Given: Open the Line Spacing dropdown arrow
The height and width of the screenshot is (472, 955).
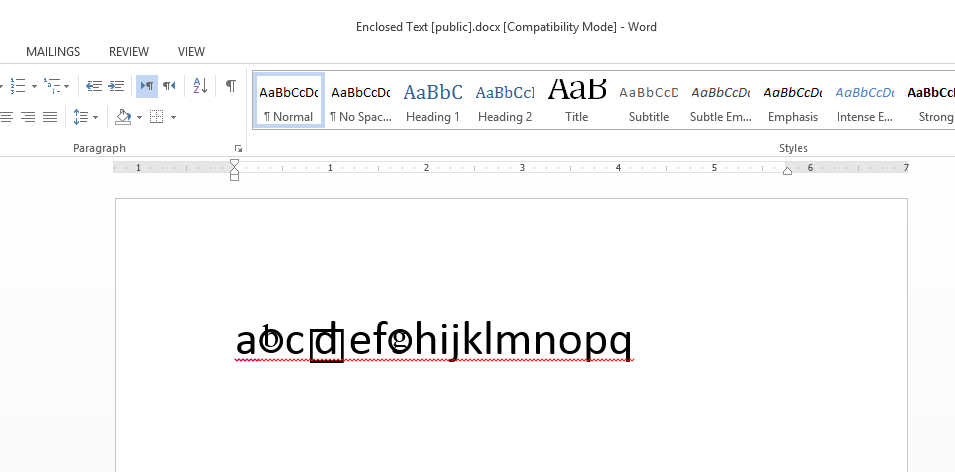Looking at the screenshot, I should click(96, 117).
